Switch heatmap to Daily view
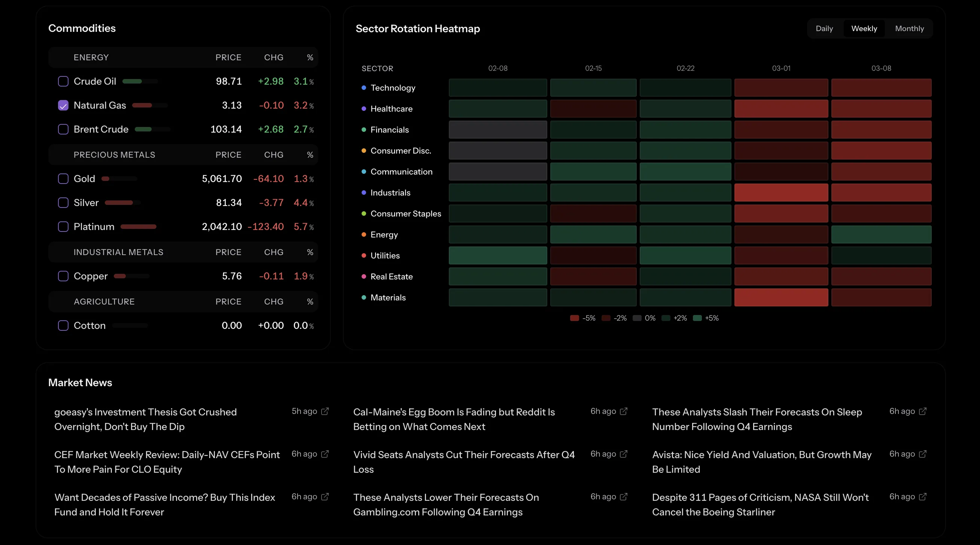The image size is (980, 545). [824, 28]
